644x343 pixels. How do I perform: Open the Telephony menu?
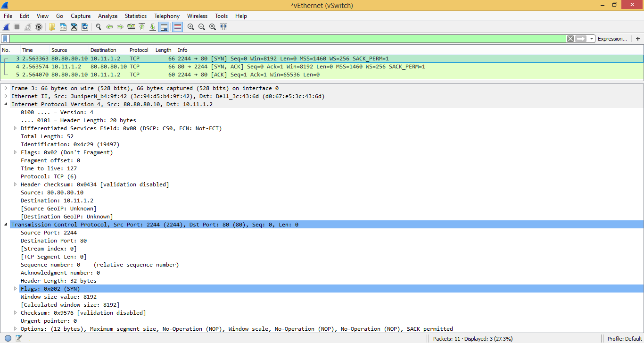pos(167,16)
